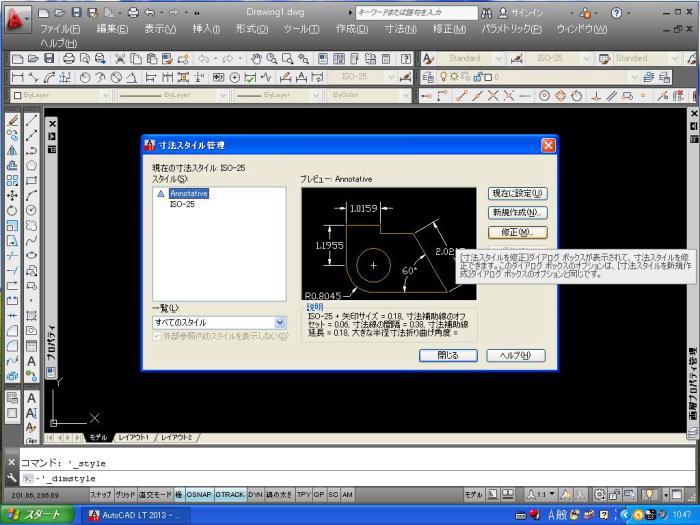700x525 pixels.
Task: Click the 新規作成(N)... button
Action: [x=517, y=212]
